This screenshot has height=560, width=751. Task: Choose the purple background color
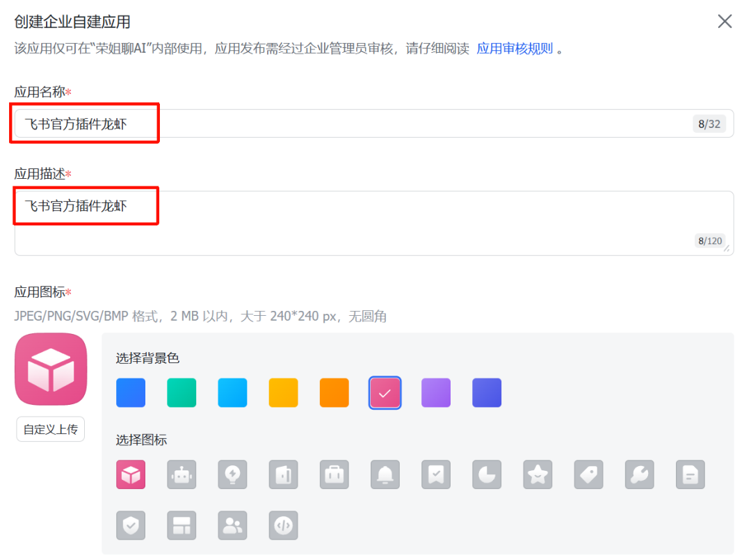click(436, 393)
